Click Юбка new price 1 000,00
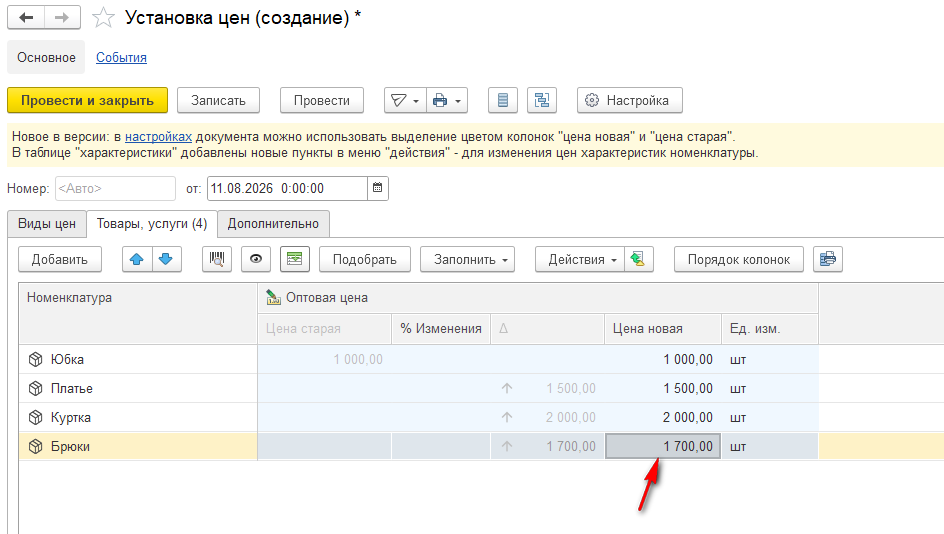Image resolution: width=944 pixels, height=534 pixels. (x=688, y=359)
